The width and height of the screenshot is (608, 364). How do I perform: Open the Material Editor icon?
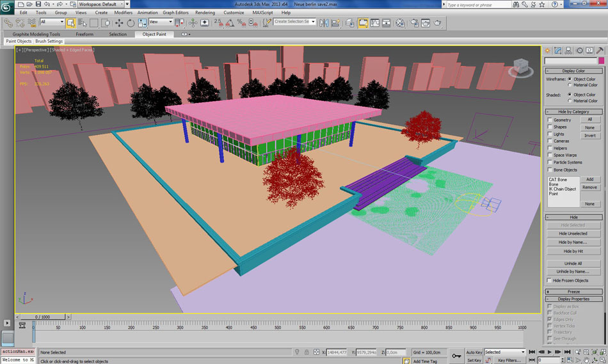(x=401, y=22)
